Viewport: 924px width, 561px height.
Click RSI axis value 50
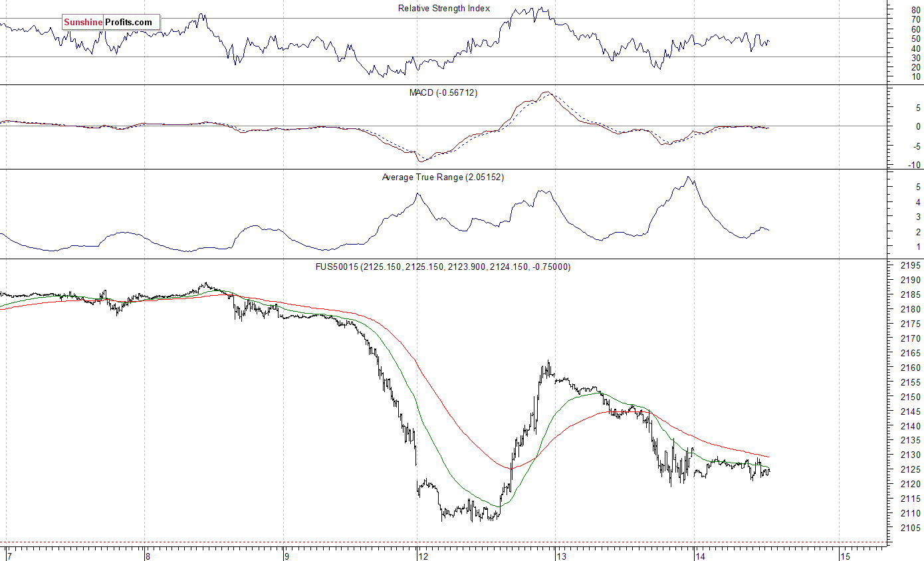pyautogui.click(x=915, y=39)
